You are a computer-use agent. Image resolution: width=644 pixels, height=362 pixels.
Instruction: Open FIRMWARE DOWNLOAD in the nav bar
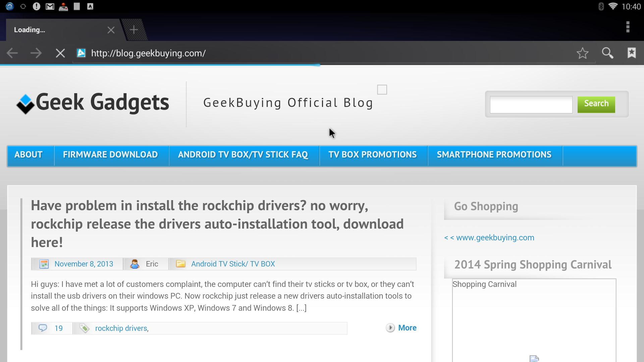(x=110, y=155)
